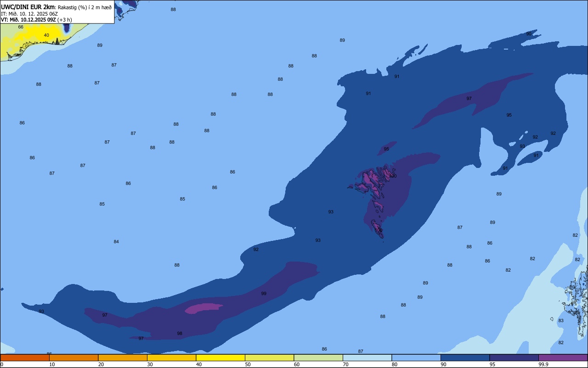Select the '83' humidity value on the map
Screen dimensions: 588x368
[561, 321]
